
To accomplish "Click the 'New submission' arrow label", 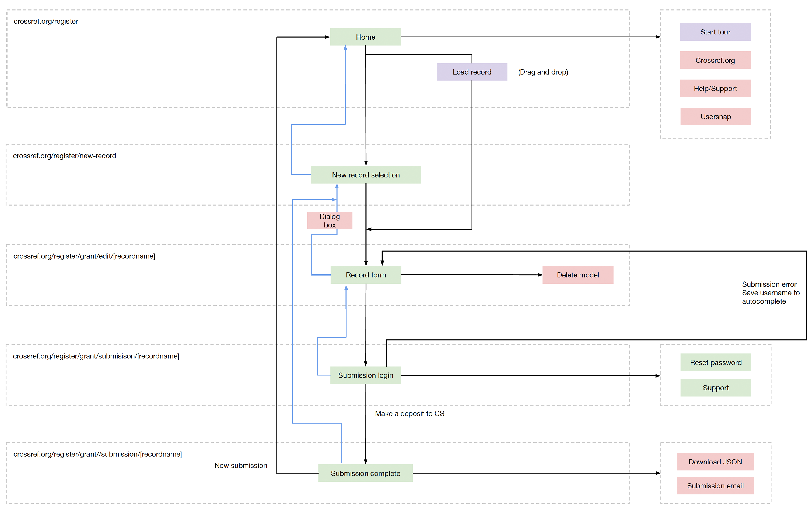I will 240,466.
